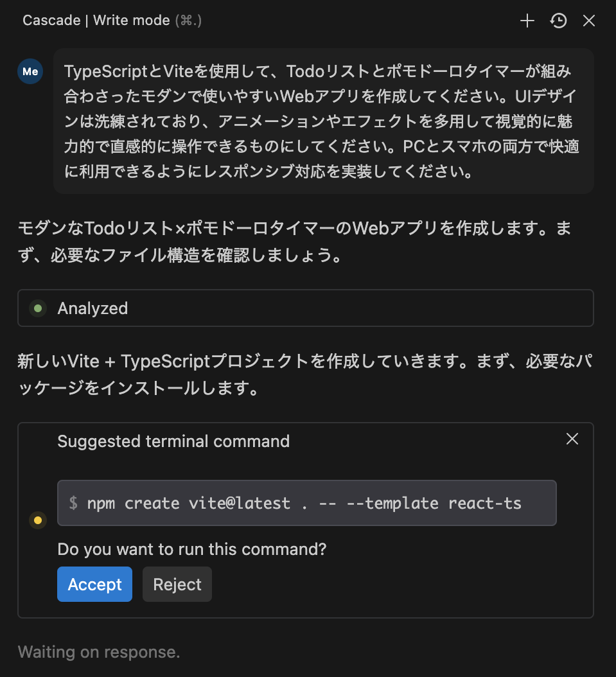The width and height of the screenshot is (616, 677).
Task: Select the Cascade panel title
Action: coord(51,20)
